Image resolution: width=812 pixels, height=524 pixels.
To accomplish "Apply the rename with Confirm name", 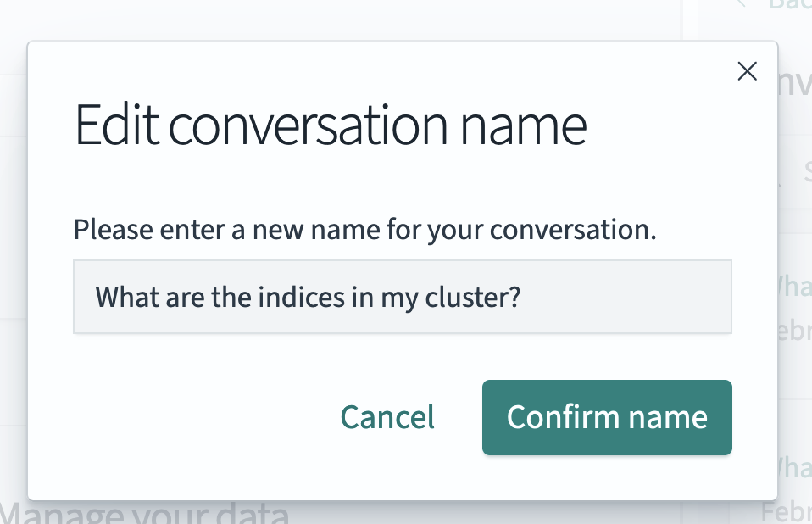I will (x=606, y=417).
